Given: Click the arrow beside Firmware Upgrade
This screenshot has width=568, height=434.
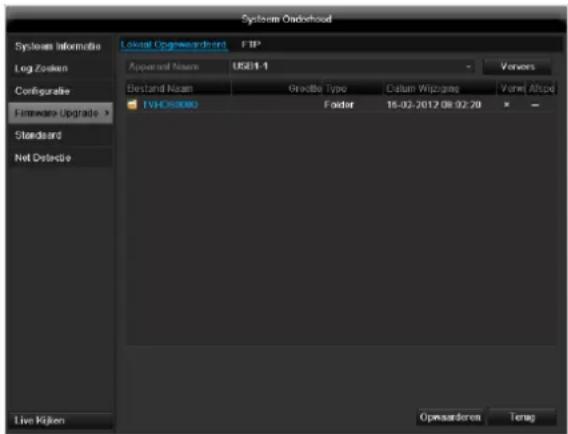Looking at the screenshot, I should tap(107, 113).
